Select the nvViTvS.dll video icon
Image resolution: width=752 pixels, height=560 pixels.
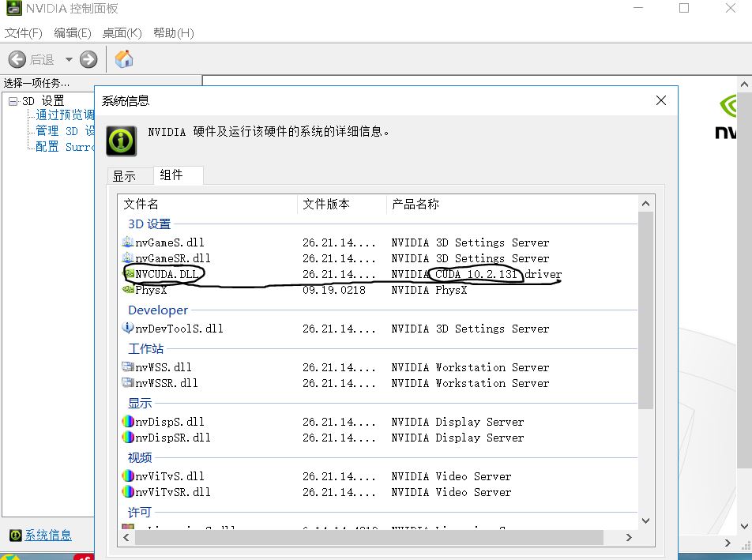click(128, 476)
